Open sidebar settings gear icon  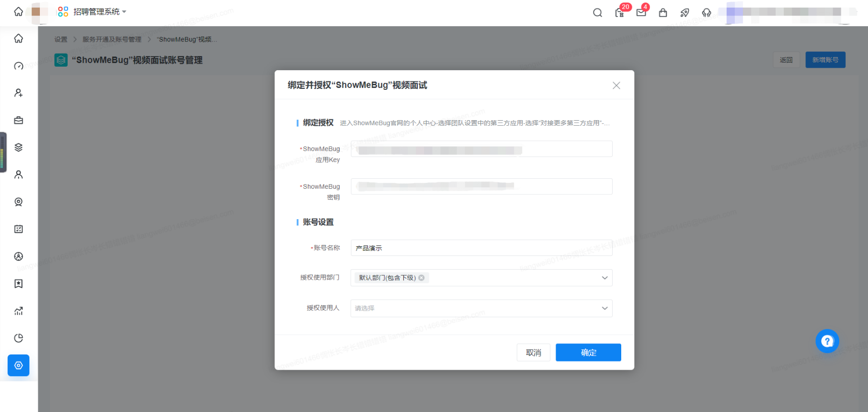click(x=19, y=366)
